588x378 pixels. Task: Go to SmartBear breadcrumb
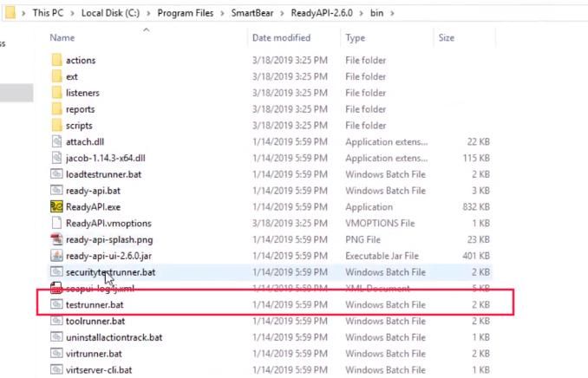tap(252, 13)
